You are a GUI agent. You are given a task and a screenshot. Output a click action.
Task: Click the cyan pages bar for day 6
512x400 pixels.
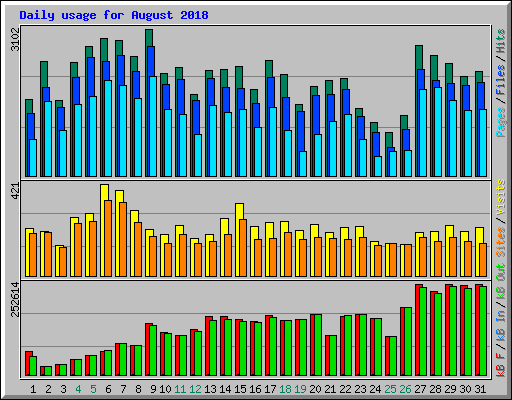(x=108, y=128)
